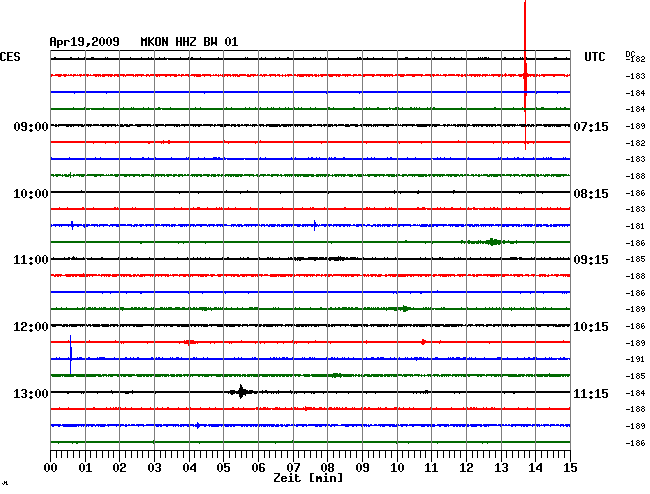650x494 pixels.
Task: Select the 11:00 local time label
Action: coord(31,260)
